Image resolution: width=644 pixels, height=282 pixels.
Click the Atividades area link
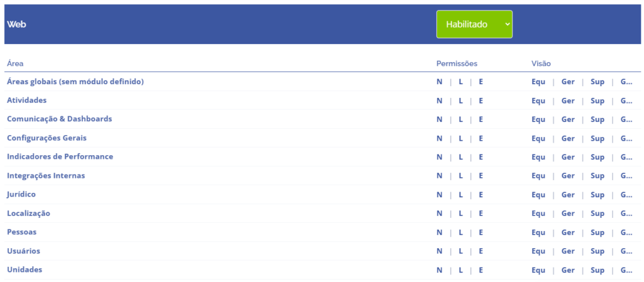26,100
